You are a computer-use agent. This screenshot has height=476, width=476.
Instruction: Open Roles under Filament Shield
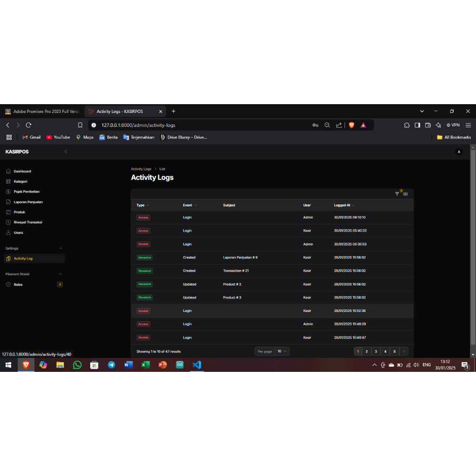[34, 284]
